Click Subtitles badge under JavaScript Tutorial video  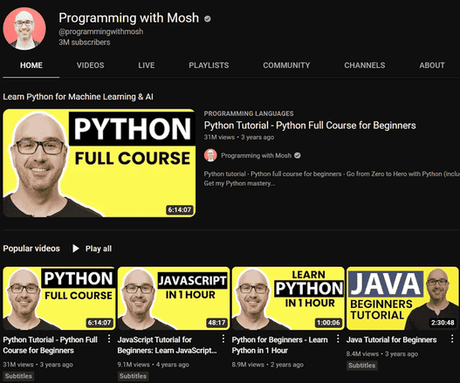[x=133, y=376]
